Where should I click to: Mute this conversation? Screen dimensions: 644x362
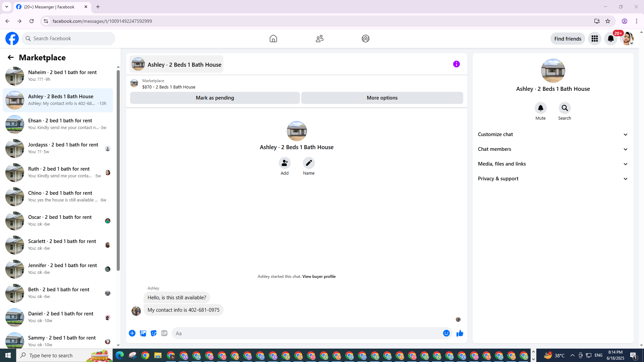pyautogui.click(x=541, y=108)
